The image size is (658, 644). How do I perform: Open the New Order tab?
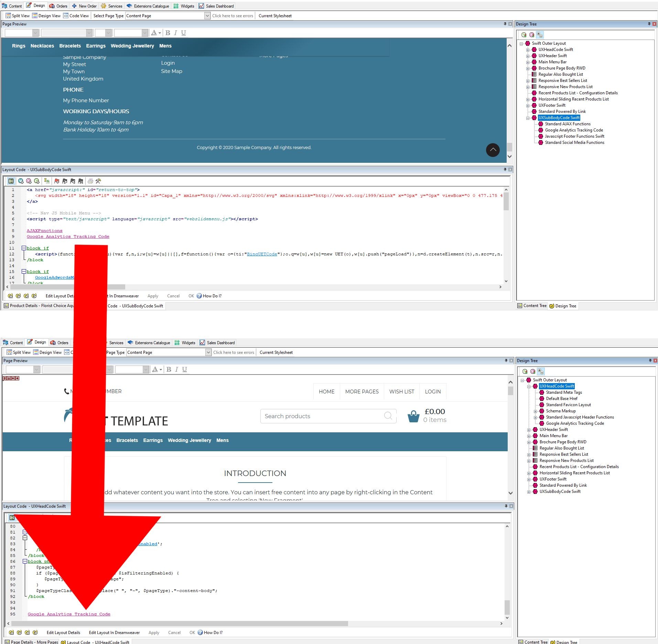coord(85,6)
